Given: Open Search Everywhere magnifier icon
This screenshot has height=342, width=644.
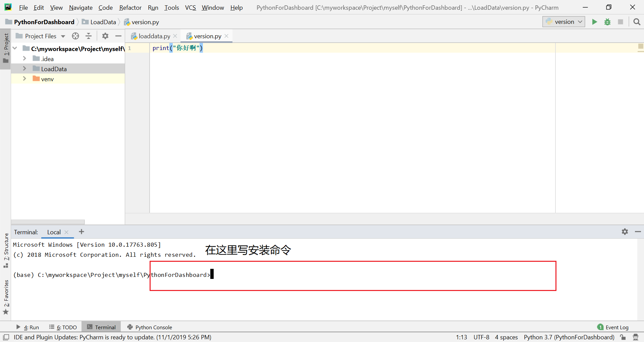Looking at the screenshot, I should (637, 22).
